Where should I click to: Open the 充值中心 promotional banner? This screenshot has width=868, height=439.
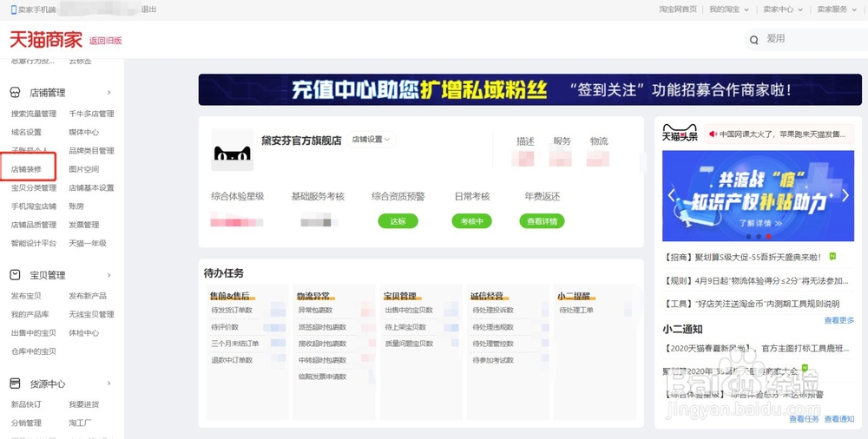pyautogui.click(x=530, y=89)
